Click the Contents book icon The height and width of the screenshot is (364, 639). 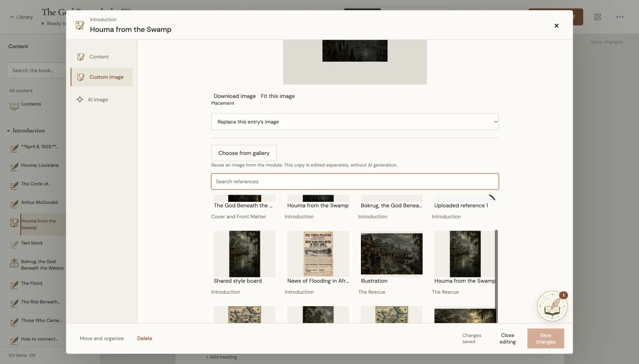coord(14,106)
